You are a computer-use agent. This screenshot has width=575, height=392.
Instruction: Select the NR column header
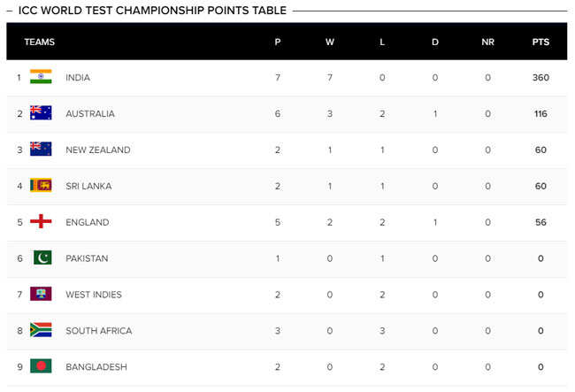[x=487, y=42]
